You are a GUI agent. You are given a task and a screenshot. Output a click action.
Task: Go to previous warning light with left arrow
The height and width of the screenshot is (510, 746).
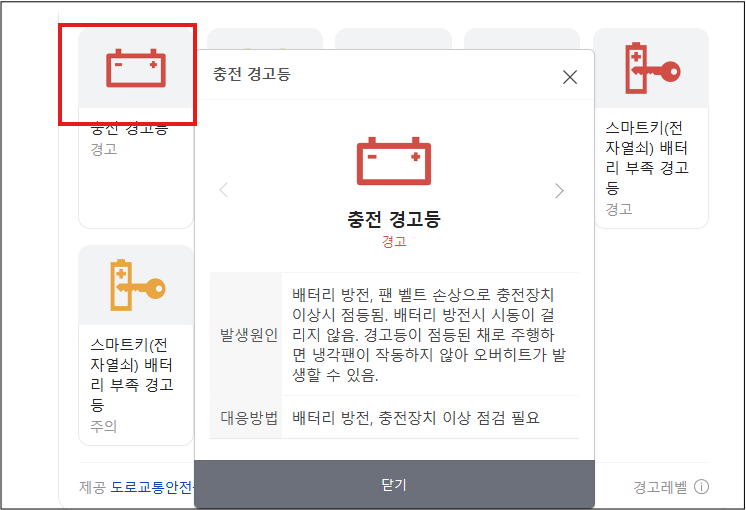(x=224, y=190)
